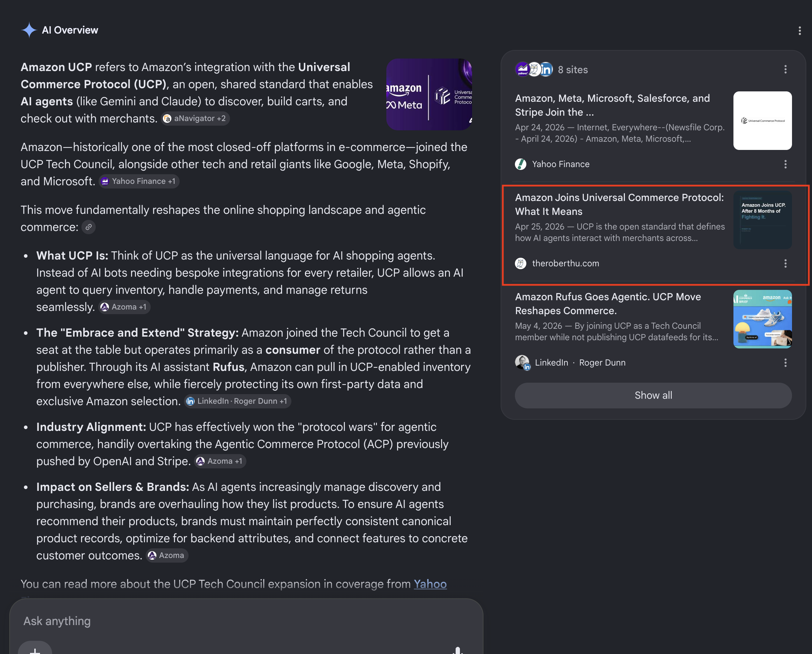Image resolution: width=812 pixels, height=654 pixels.
Task: Click the 'Yahoo Finance' source name
Action: point(561,164)
